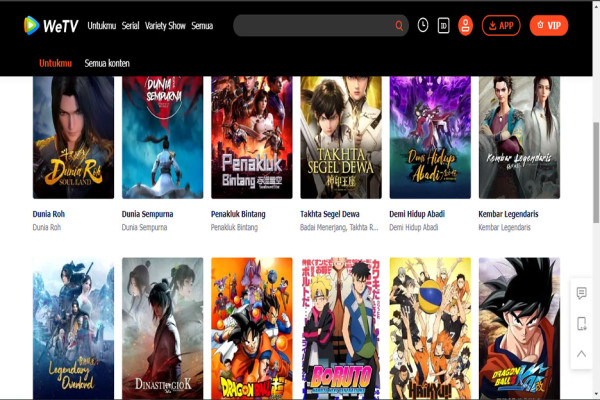The image size is (600, 400).
Task: Click the Penakluk Bintang bold title link
Action: tap(238, 214)
